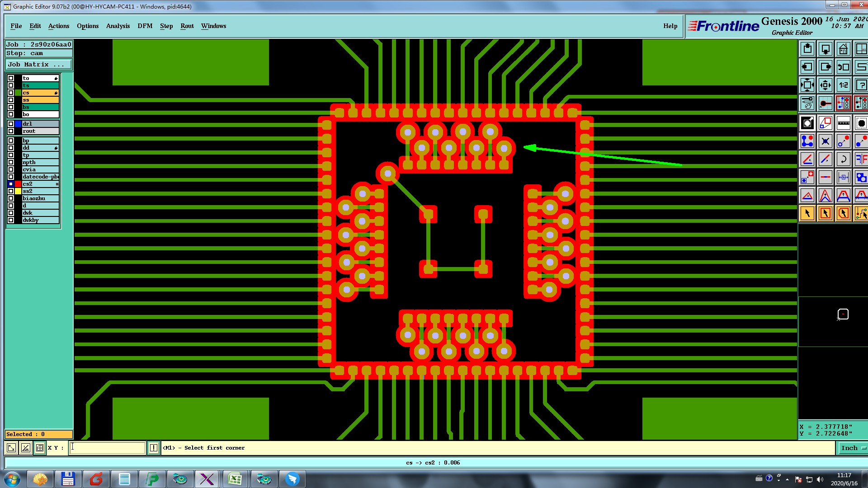Click the floppy disk save icon in taskbar
The width and height of the screenshot is (868, 488).
tap(68, 479)
